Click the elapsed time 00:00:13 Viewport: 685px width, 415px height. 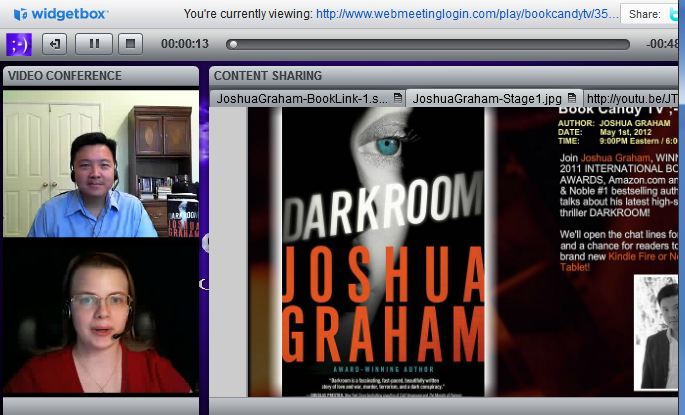pyautogui.click(x=185, y=44)
